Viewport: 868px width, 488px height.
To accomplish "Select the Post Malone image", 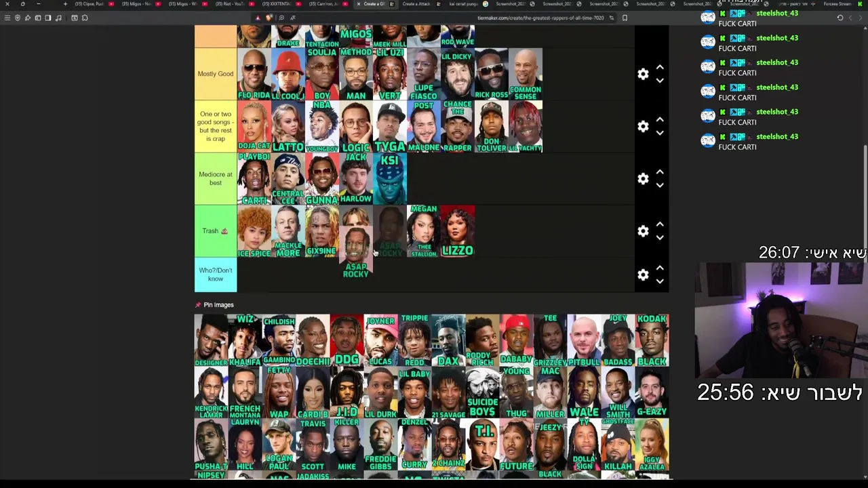I will (424, 126).
